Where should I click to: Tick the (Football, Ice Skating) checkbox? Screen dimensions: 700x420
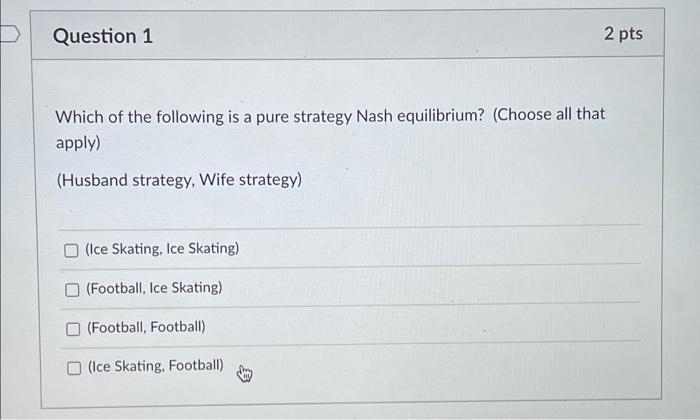[x=72, y=290]
